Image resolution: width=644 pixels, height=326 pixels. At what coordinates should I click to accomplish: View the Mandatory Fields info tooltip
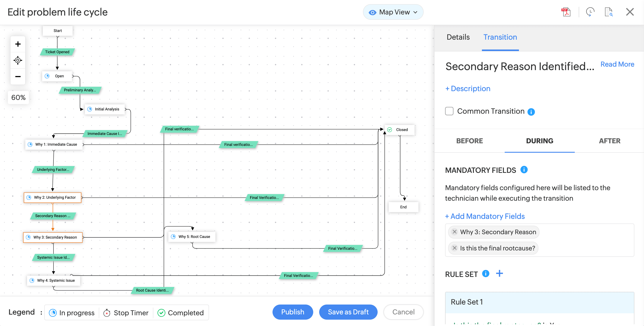[x=524, y=170]
